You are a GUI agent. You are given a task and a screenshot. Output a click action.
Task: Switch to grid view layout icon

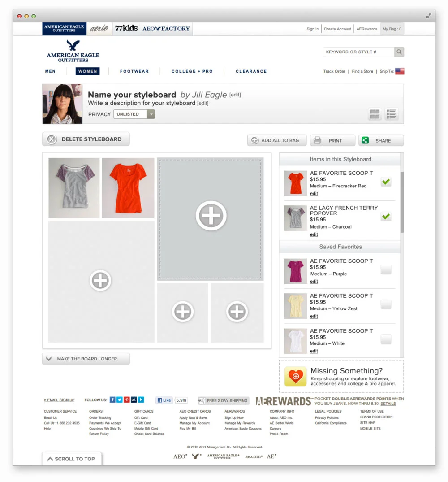pos(375,114)
